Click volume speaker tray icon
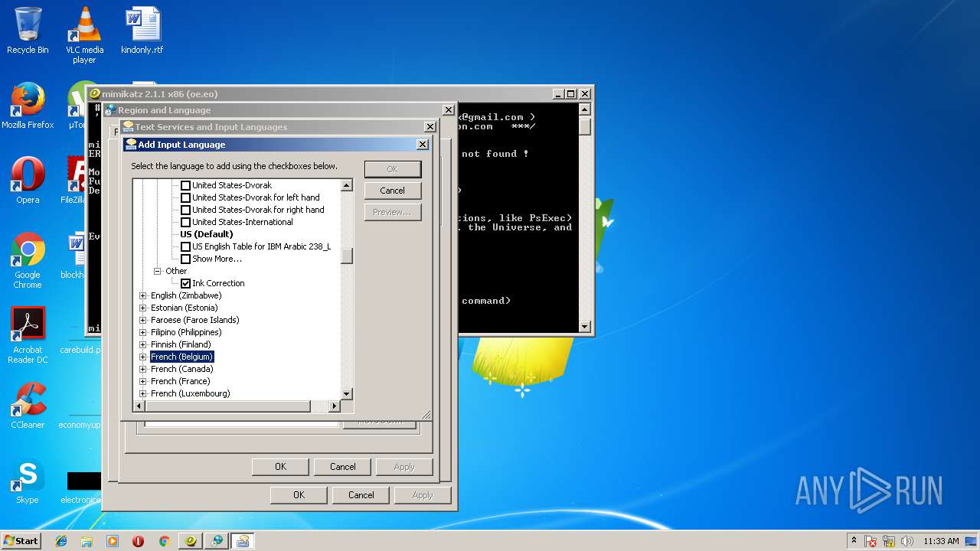This screenshot has height=551, width=980. tap(906, 541)
